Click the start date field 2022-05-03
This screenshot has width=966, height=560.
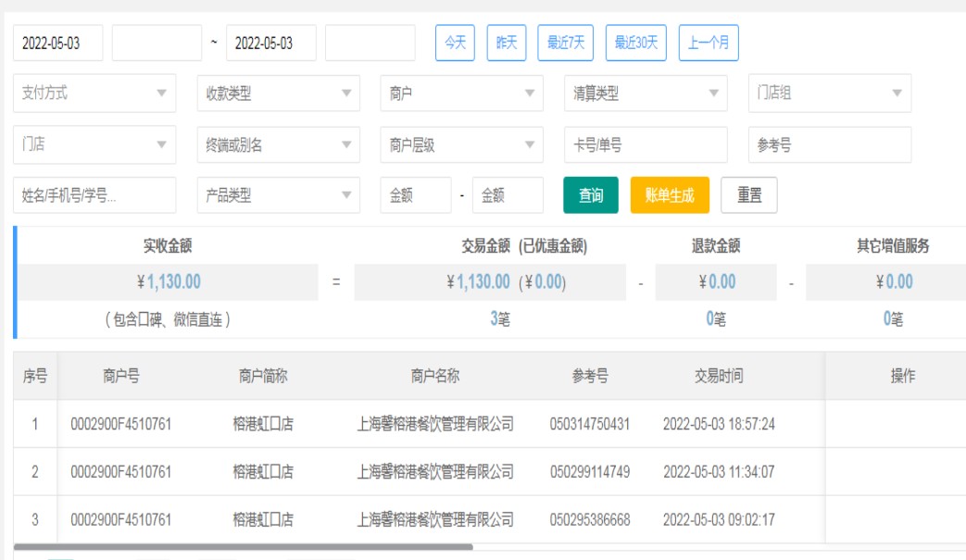[x=57, y=44]
